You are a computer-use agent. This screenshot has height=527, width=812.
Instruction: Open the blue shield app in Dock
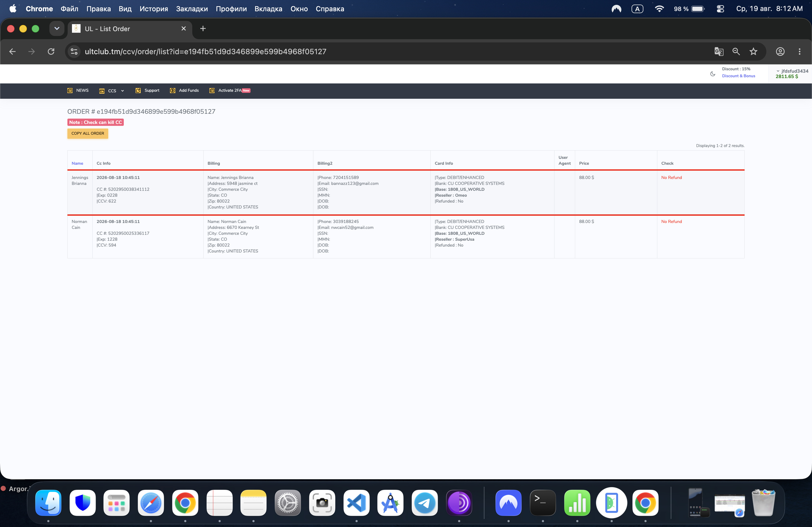click(x=82, y=503)
